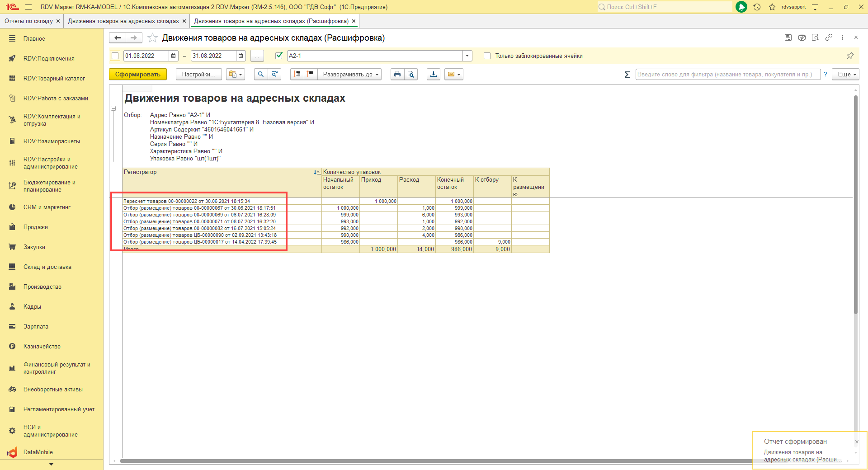
Task: Click the sigma sum icon
Action: pos(627,75)
